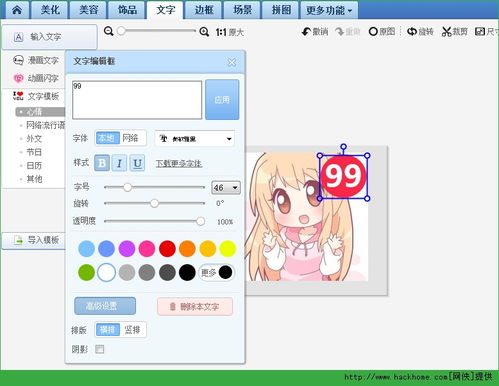Pick the hot pink color swatch
Screen dimensions: 499x386
(147, 249)
